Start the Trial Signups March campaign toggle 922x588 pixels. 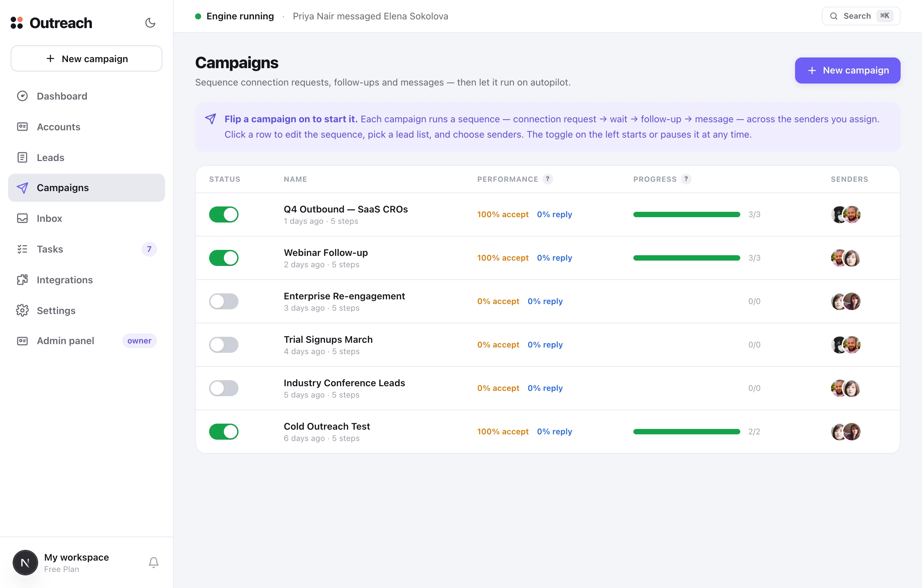coord(223,345)
